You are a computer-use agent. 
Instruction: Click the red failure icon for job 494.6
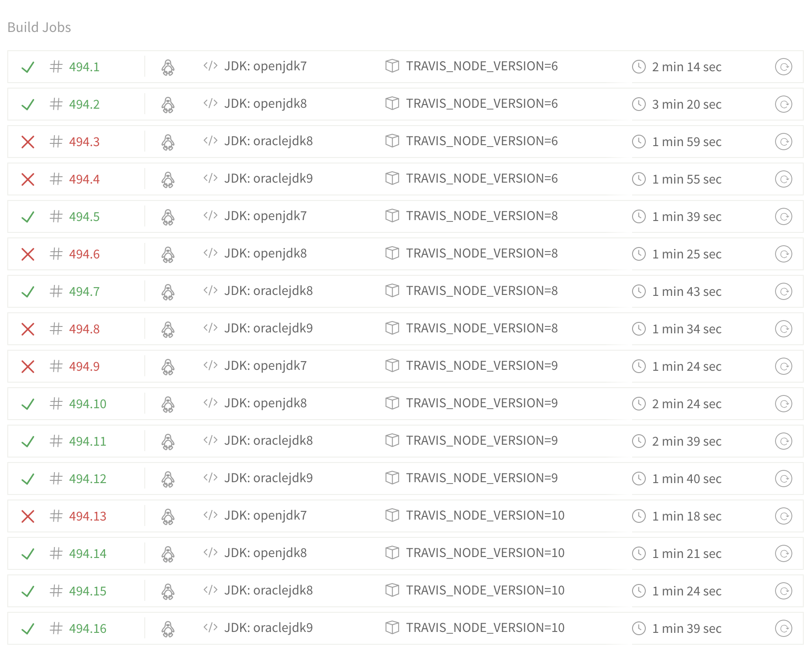click(27, 254)
